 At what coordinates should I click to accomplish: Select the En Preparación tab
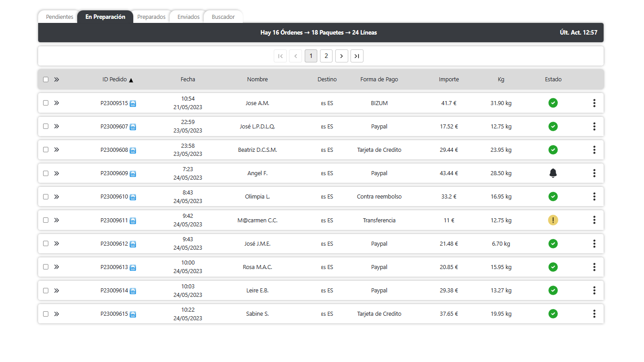tap(105, 17)
